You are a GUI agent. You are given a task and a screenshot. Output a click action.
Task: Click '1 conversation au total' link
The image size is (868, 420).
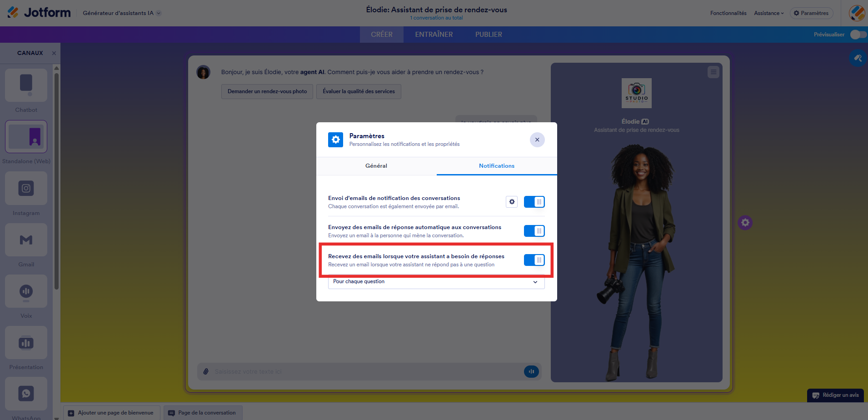click(x=436, y=18)
